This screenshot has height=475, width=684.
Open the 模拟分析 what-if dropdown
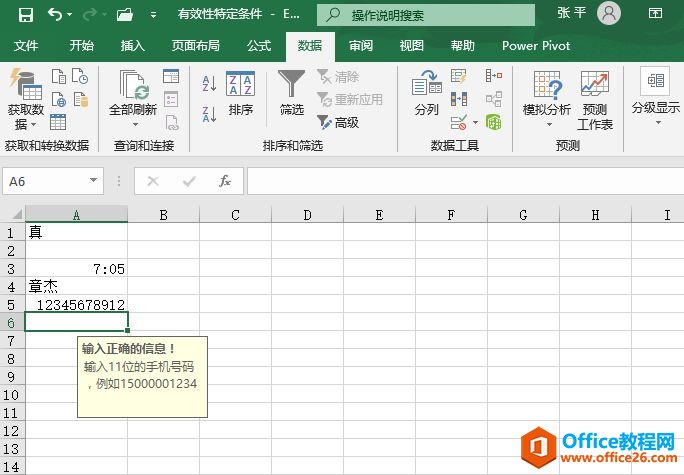coord(547,99)
